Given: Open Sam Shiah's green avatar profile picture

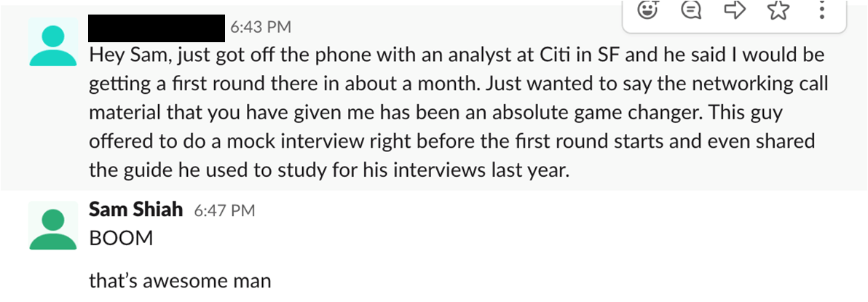Looking at the screenshot, I should (53, 226).
